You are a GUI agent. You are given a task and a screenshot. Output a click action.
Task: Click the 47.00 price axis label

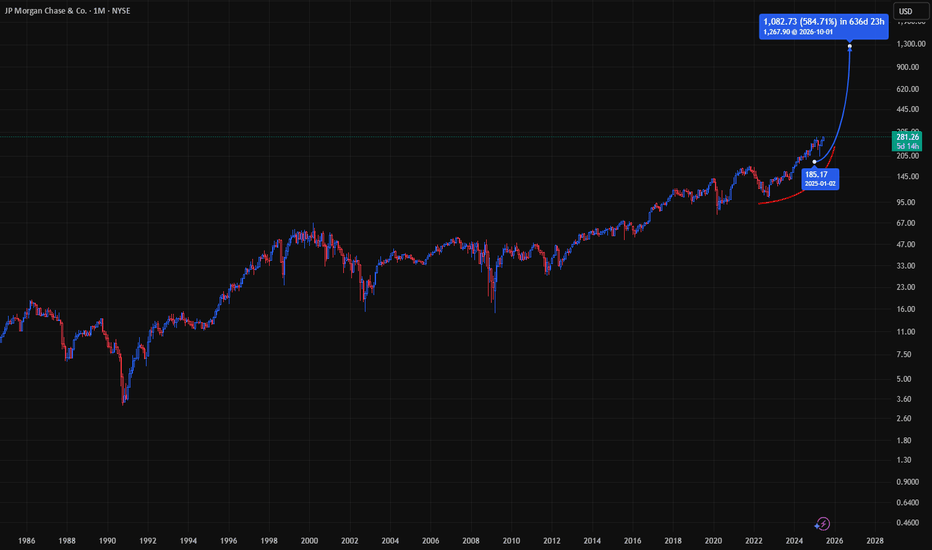click(x=906, y=244)
